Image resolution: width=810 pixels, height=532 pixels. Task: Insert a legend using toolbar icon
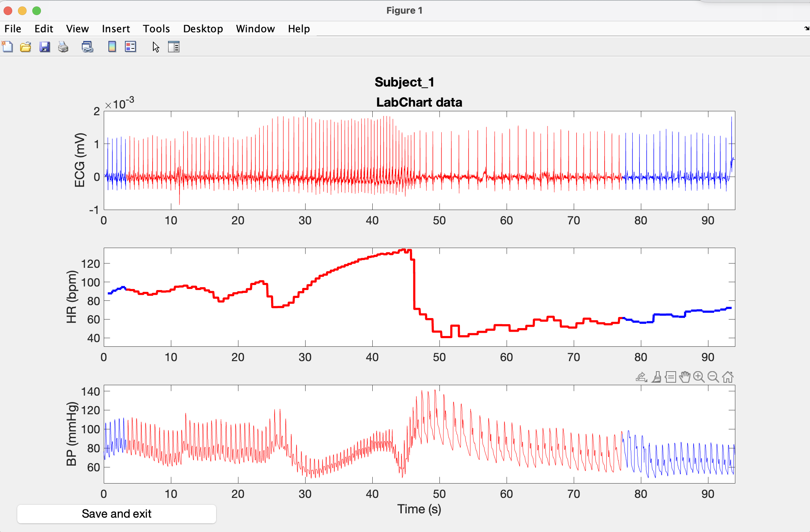(130, 47)
